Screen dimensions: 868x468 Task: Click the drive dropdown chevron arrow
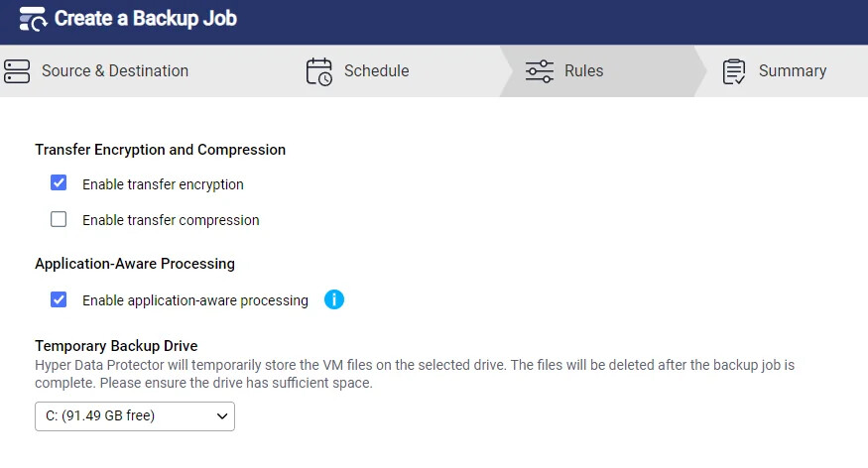click(x=222, y=416)
